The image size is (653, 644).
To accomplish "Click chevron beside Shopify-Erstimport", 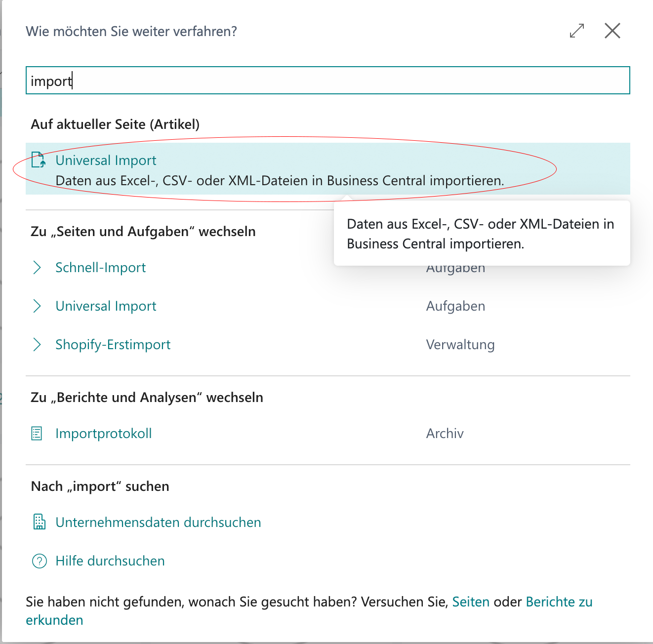I will (x=37, y=345).
